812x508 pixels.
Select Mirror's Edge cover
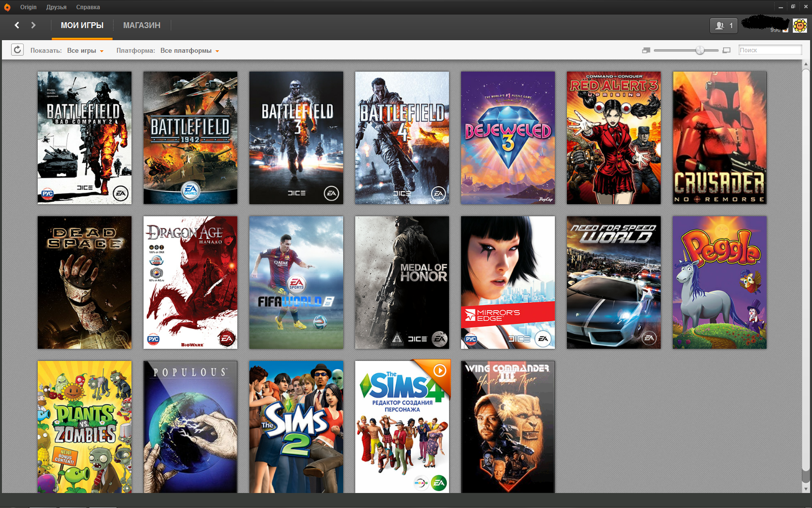(508, 283)
